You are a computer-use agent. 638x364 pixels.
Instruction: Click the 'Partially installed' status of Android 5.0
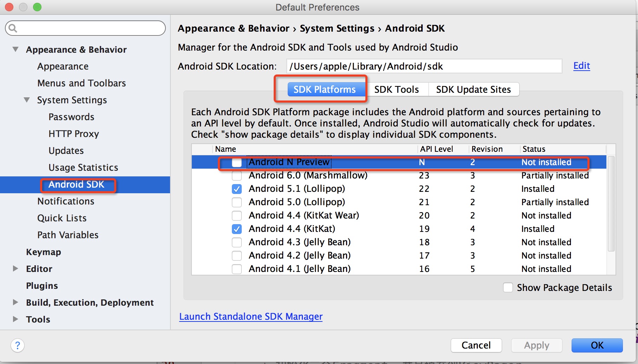tap(555, 202)
